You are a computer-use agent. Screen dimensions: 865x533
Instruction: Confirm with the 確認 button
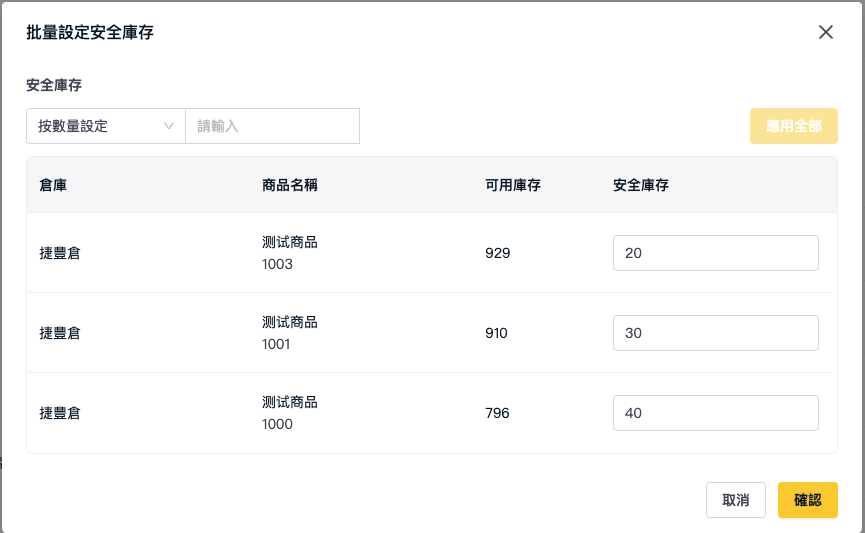(x=808, y=500)
